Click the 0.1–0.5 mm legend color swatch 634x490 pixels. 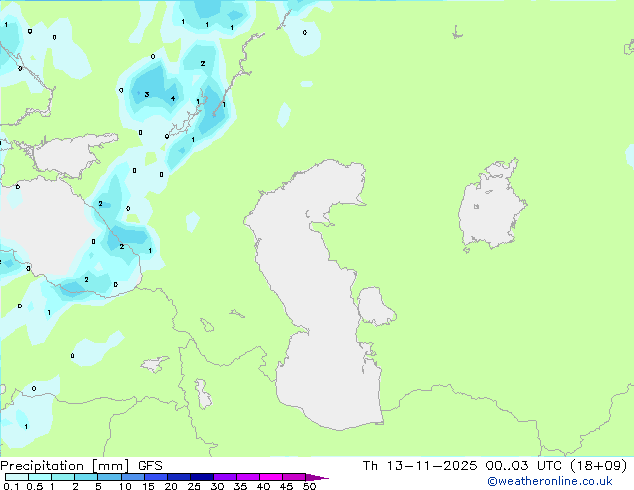coord(17,477)
